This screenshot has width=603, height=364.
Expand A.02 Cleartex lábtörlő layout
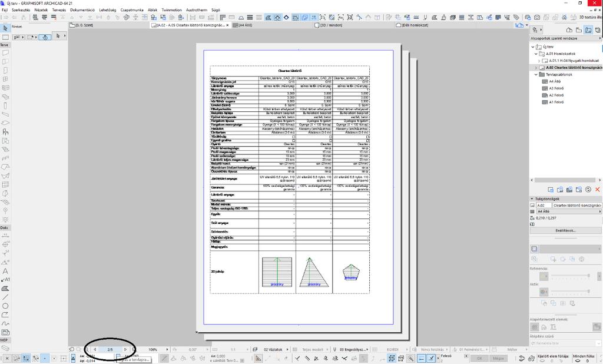(536, 68)
